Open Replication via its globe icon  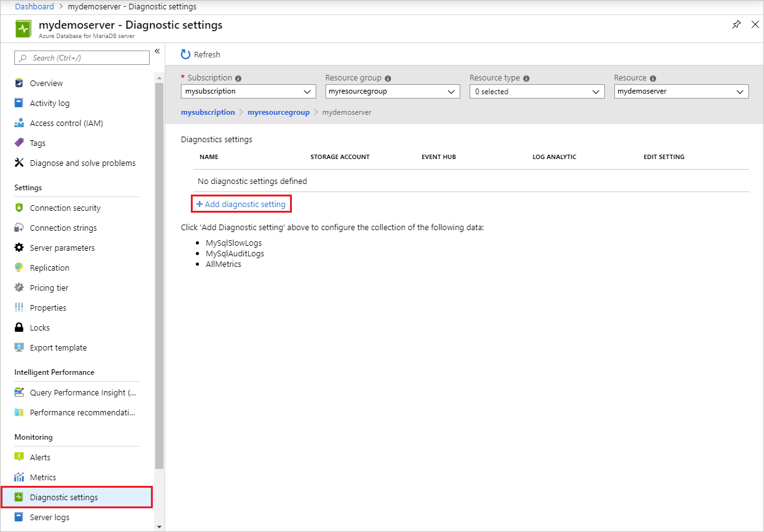click(x=19, y=268)
